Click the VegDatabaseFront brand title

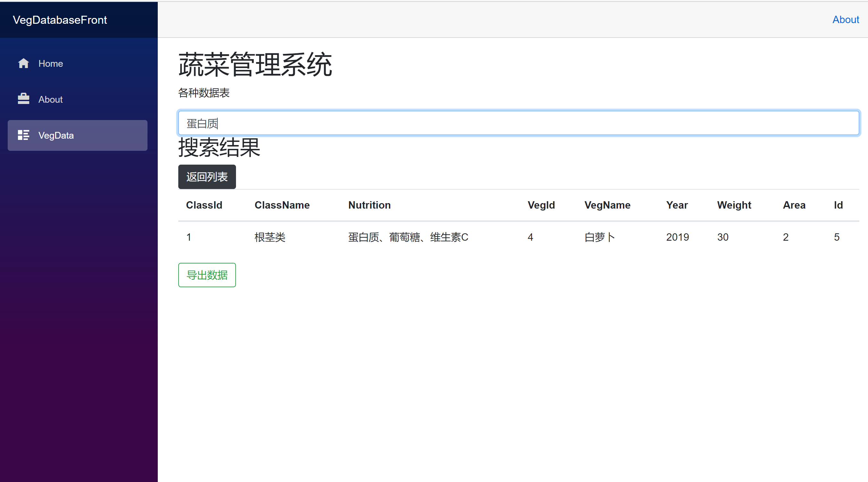pyautogui.click(x=60, y=20)
